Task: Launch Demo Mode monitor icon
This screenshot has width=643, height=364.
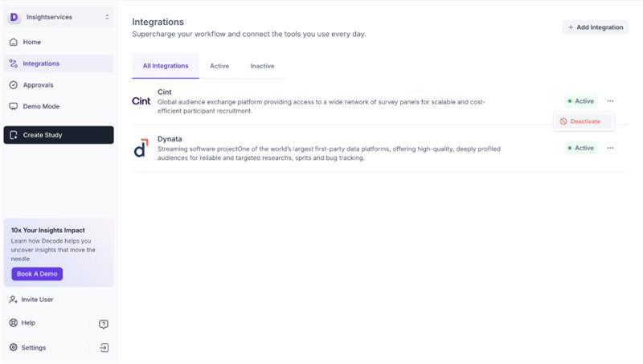Action: [x=14, y=106]
